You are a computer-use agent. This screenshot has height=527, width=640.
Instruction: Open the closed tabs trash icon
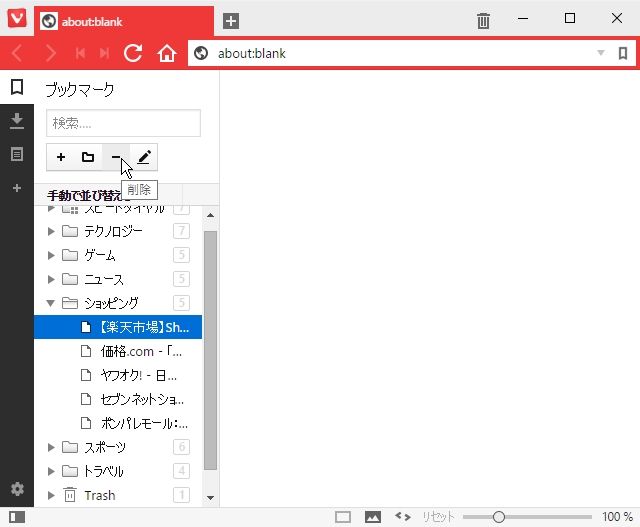point(483,21)
